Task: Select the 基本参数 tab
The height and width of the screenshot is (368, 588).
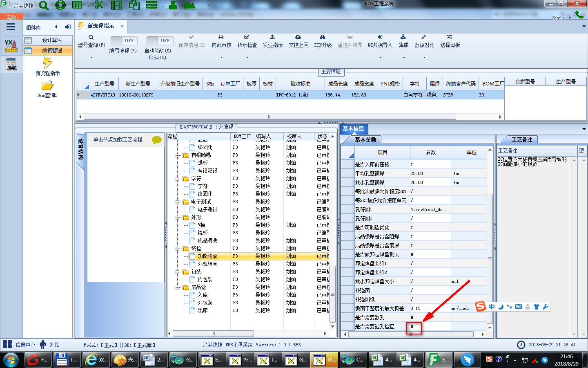Action: 365,140
